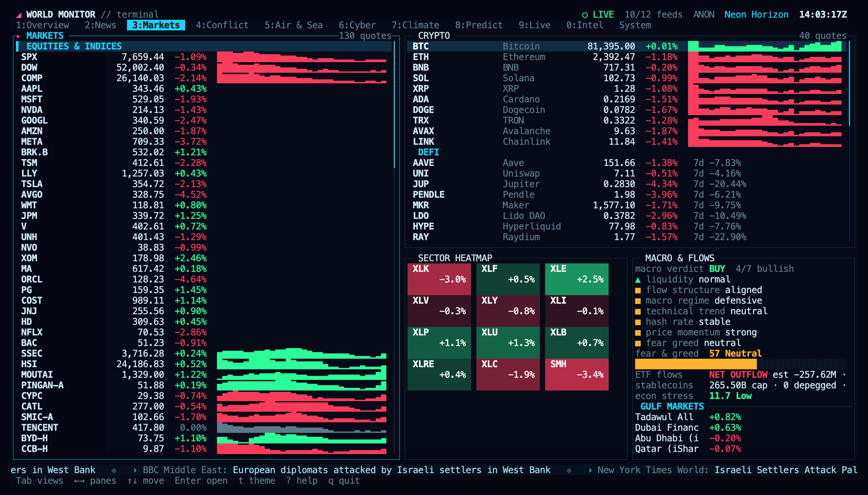Viewport: 868px width, 495px height.
Task: Click the XLU heatmap tile
Action: 508,343
